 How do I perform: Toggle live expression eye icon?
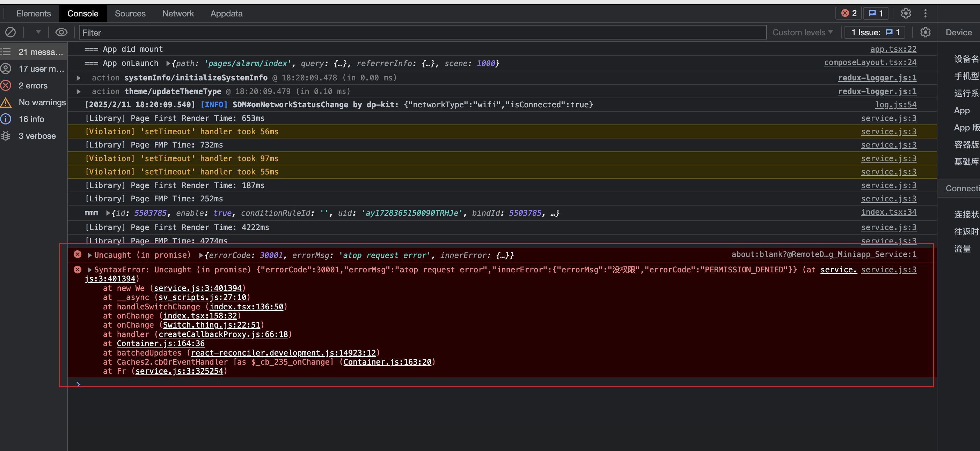pos(61,33)
